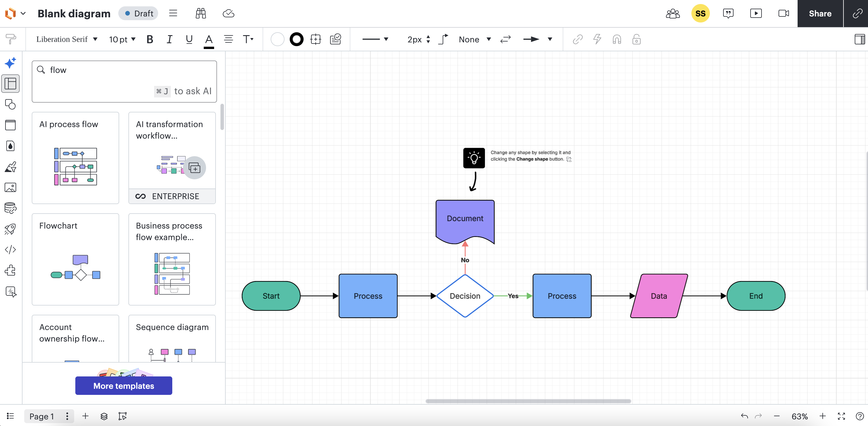The image size is (868, 426).
Task: Open the text color picker
Action: click(x=209, y=40)
